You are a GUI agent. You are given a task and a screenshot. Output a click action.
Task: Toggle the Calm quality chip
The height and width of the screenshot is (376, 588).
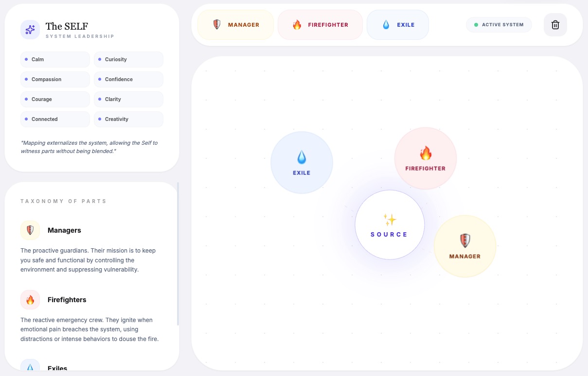point(55,59)
